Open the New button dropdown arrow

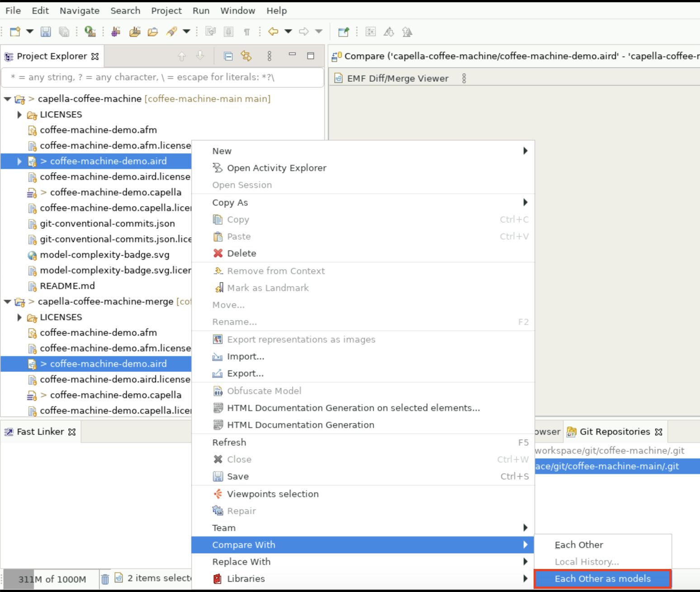click(x=29, y=32)
